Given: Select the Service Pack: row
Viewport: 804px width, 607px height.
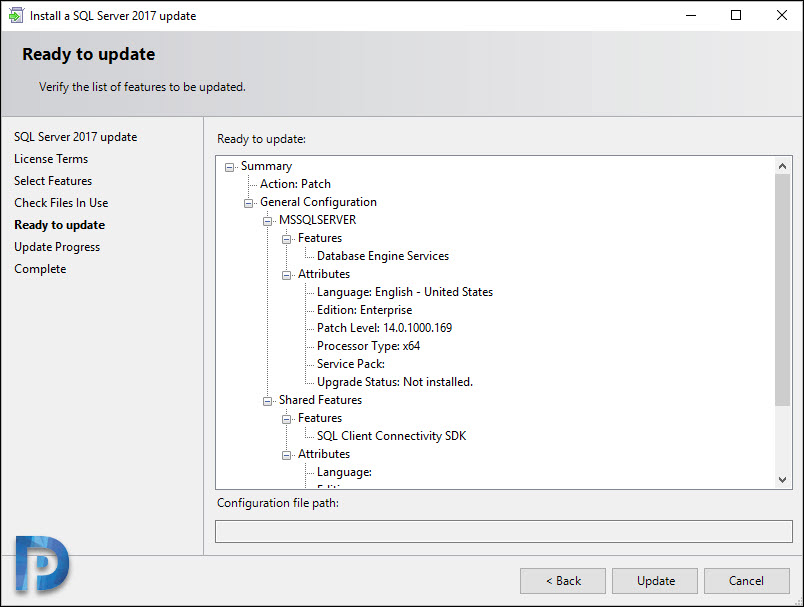Looking at the screenshot, I should [x=351, y=364].
